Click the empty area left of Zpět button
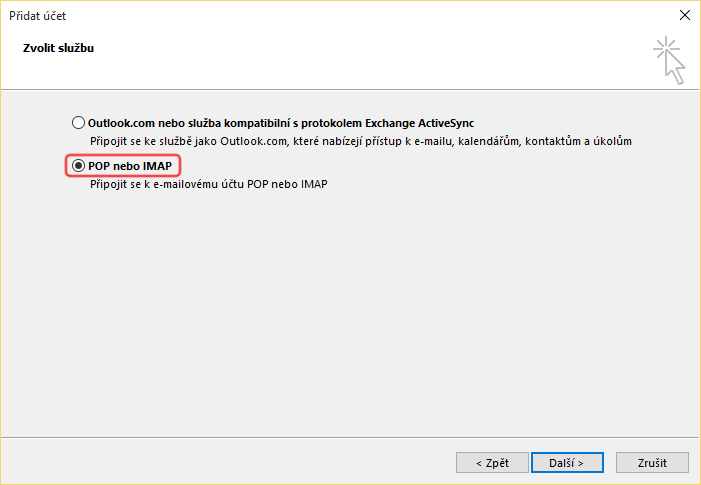 (x=250, y=463)
